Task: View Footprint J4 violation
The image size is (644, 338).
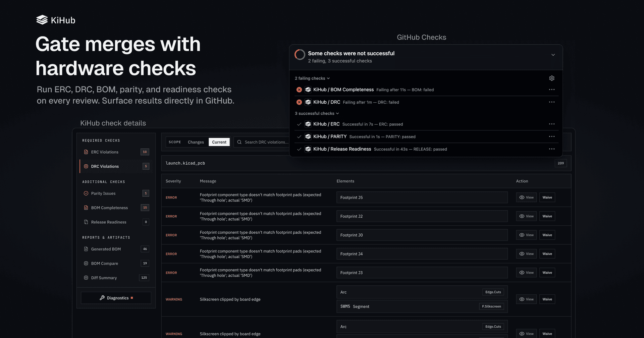Action: (526, 254)
